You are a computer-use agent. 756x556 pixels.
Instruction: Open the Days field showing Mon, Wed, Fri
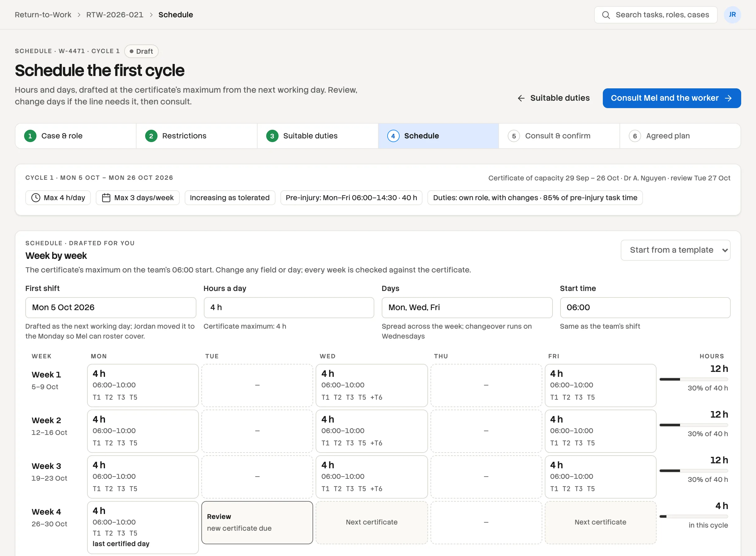tap(467, 308)
